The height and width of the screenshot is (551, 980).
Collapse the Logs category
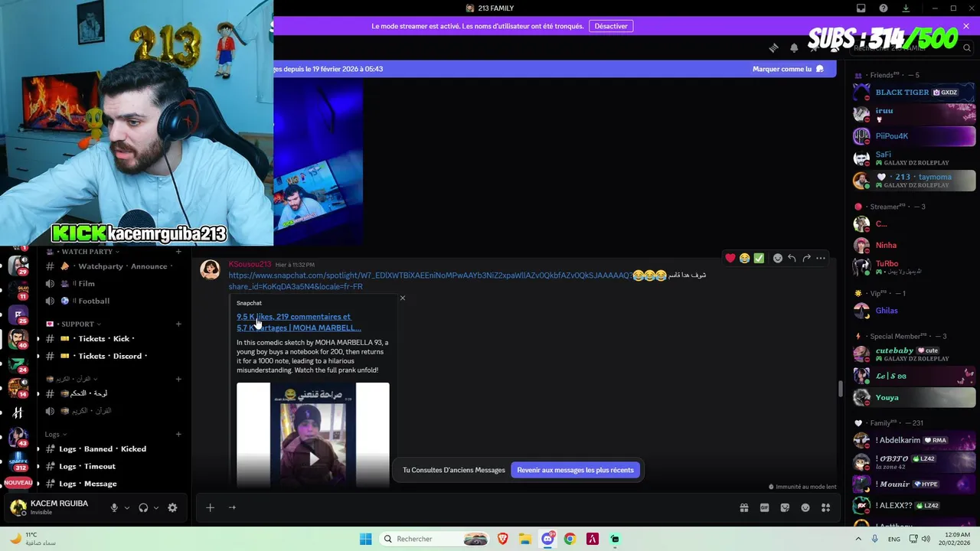[56, 434]
